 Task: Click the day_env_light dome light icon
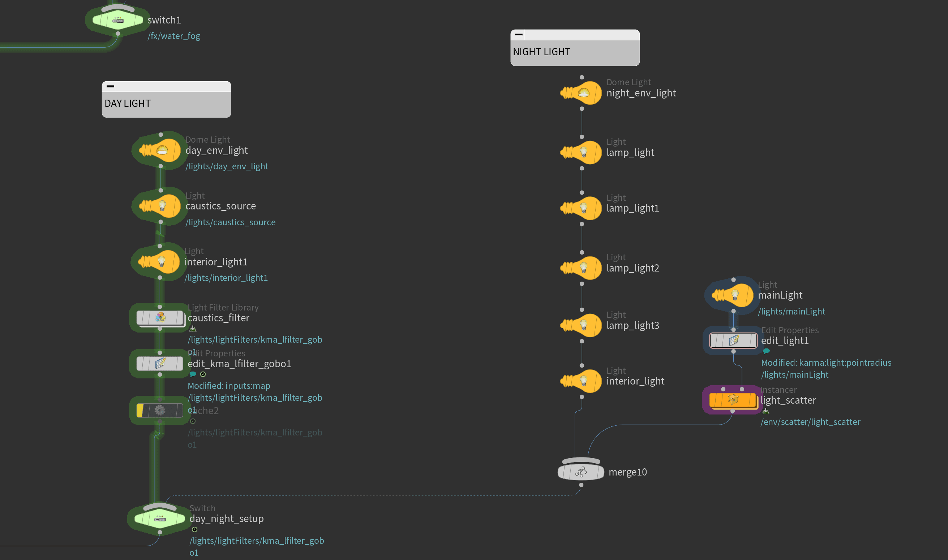161,151
